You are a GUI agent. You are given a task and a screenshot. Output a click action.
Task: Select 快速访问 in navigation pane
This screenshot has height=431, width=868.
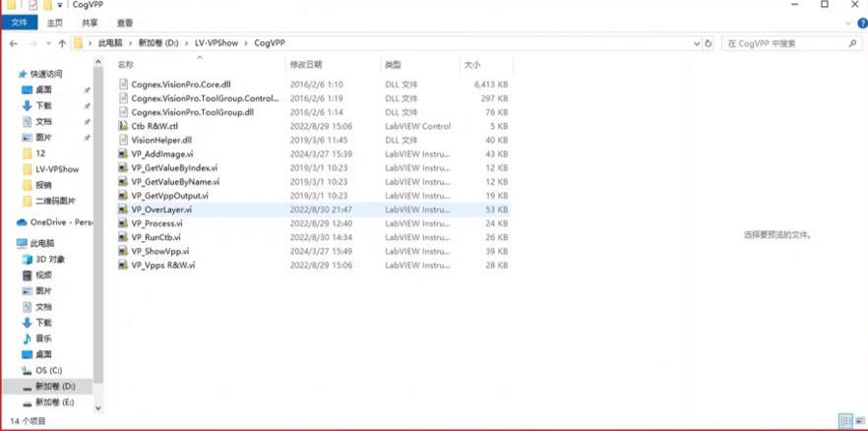[40, 74]
